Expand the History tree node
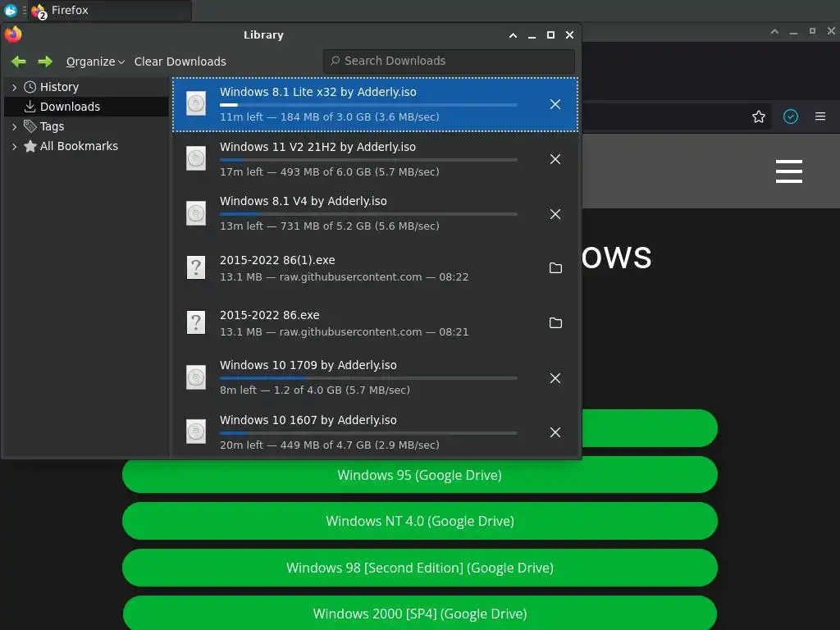This screenshot has width=840, height=630. pyautogui.click(x=15, y=87)
